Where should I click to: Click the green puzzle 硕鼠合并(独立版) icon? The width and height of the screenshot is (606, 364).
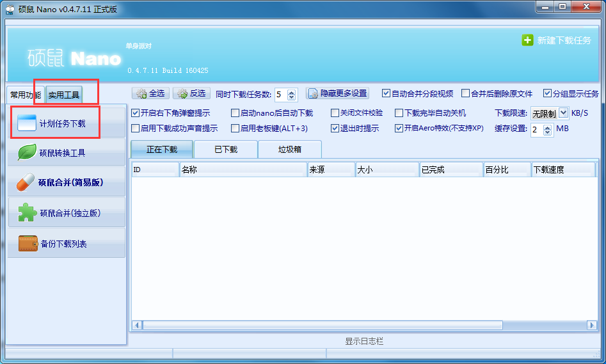click(x=27, y=212)
